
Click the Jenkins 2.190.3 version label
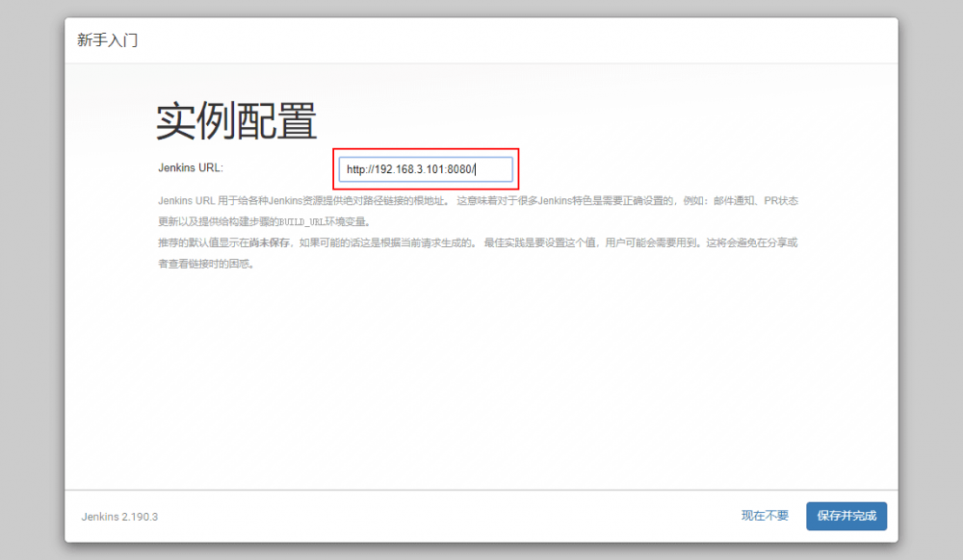point(119,517)
